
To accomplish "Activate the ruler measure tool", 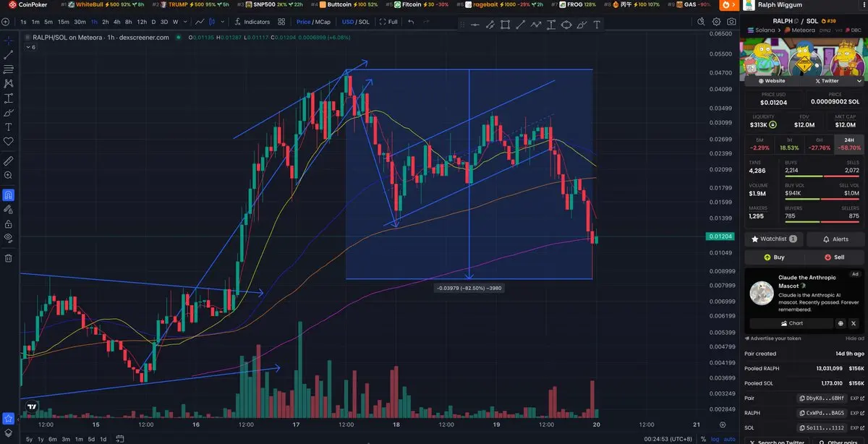I will [x=8, y=161].
